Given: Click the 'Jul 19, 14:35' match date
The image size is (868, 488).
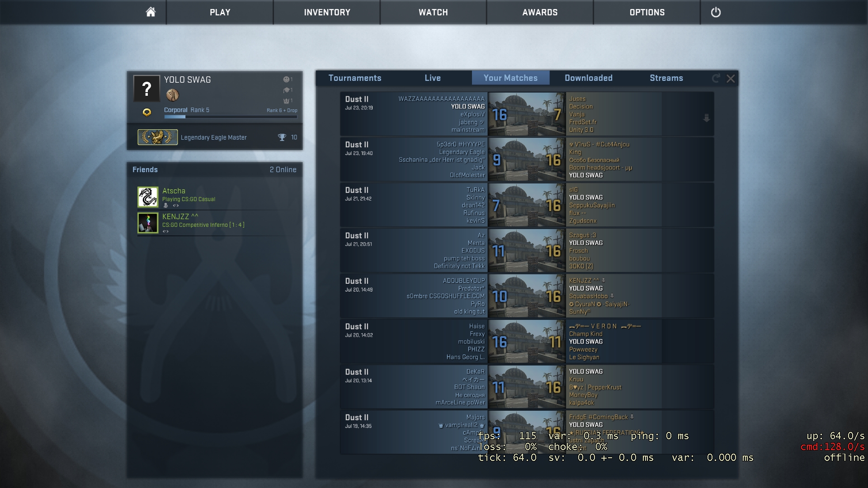Looking at the screenshot, I should coord(358,426).
